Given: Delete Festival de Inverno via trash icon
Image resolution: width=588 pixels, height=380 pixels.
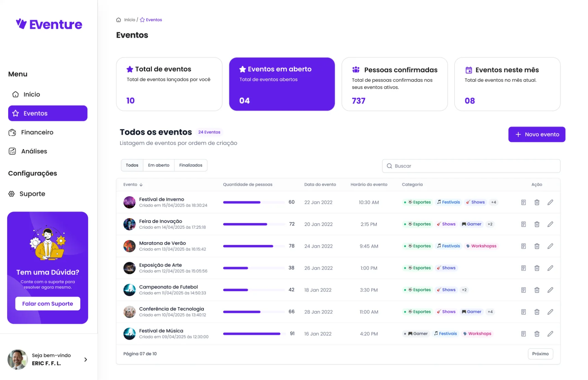Looking at the screenshot, I should [x=537, y=202].
